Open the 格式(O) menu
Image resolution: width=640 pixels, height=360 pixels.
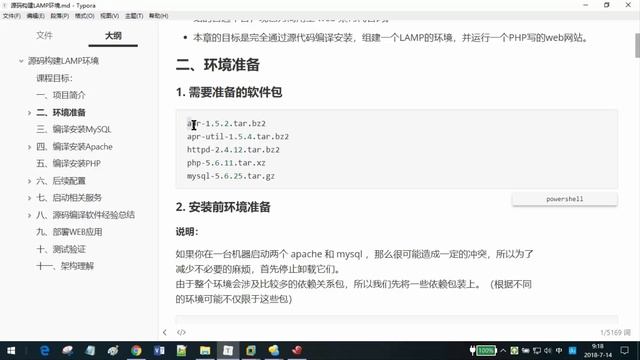(x=84, y=16)
